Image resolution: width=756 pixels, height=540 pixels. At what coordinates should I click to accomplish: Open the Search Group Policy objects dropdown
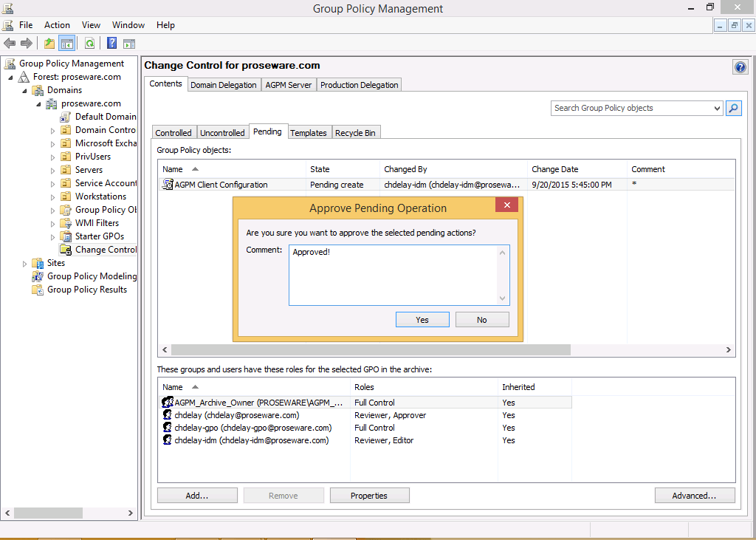click(717, 109)
